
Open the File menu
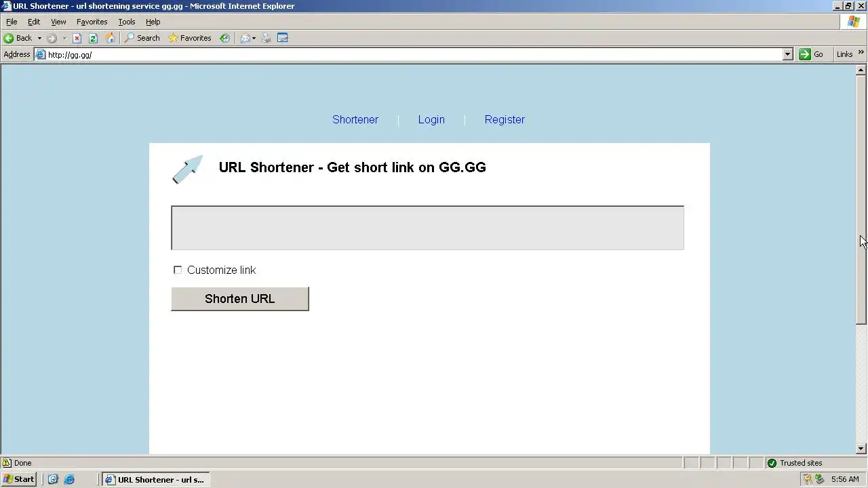(12, 22)
